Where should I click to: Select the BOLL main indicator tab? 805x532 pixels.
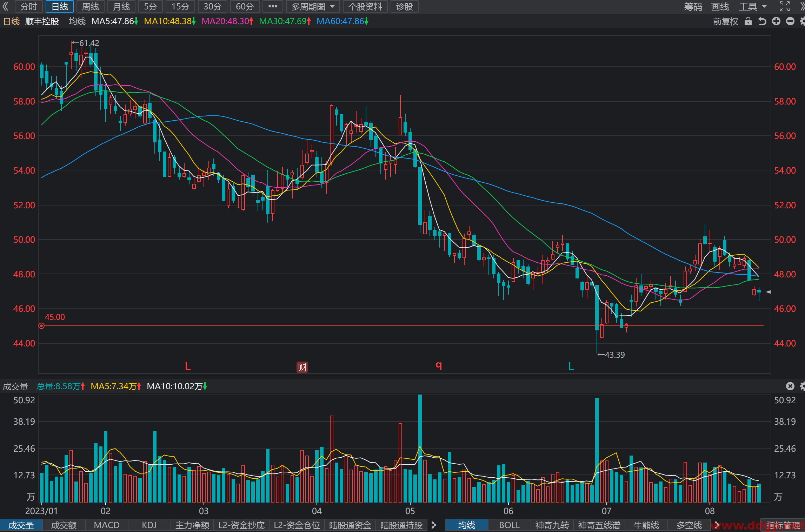(510, 525)
